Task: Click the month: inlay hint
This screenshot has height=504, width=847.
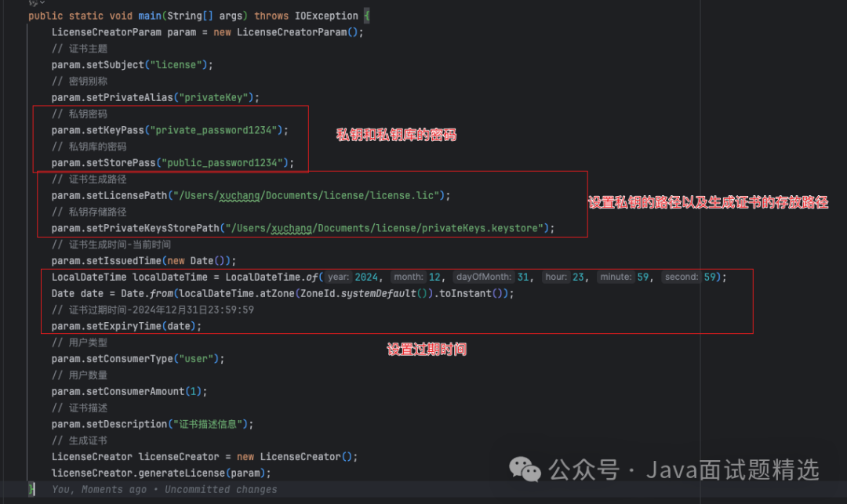Action: coord(409,277)
